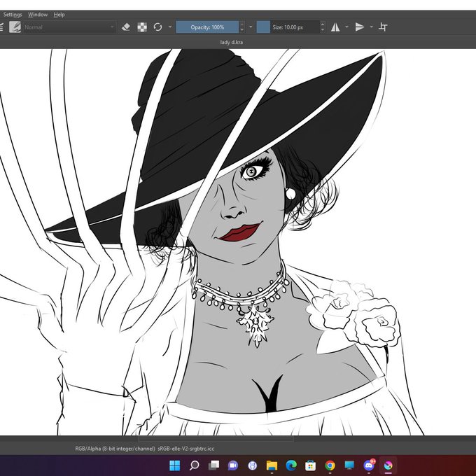Click the Krita icon on the taskbar
Viewport: 476px width, 476px height.
point(388,465)
